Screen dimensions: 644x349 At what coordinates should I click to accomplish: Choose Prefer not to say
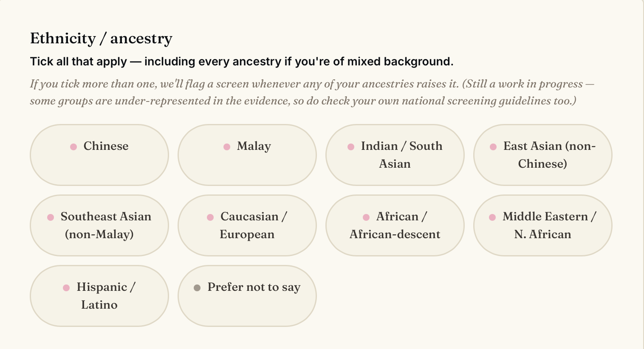point(247,296)
